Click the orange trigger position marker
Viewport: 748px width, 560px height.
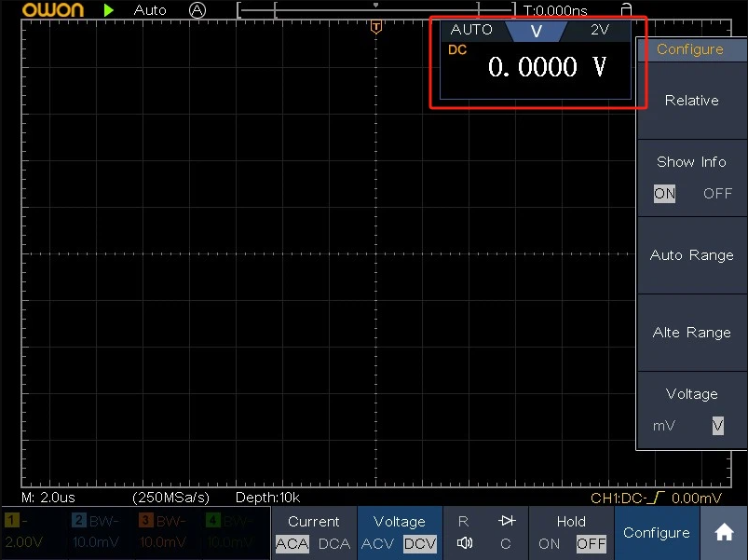375,27
